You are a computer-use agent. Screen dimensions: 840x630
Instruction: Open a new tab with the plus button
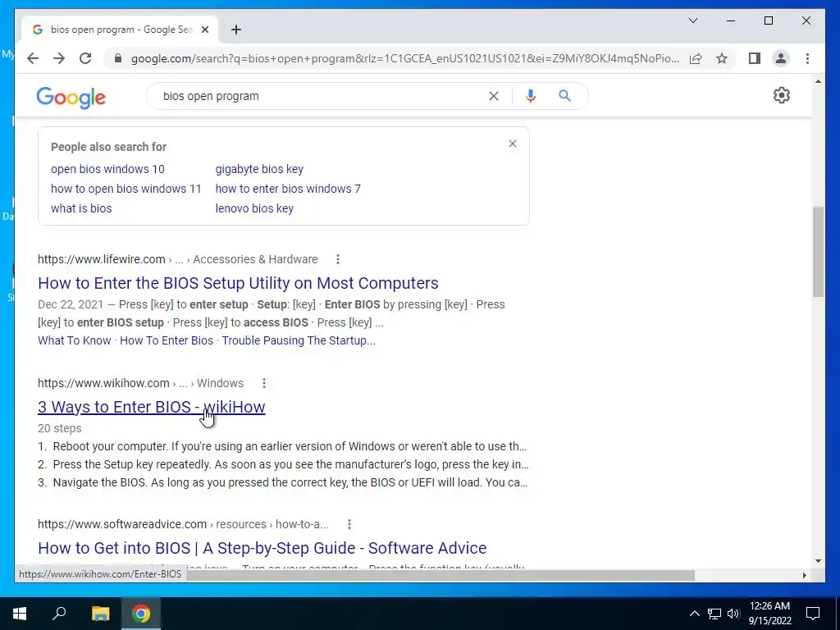coord(236,30)
